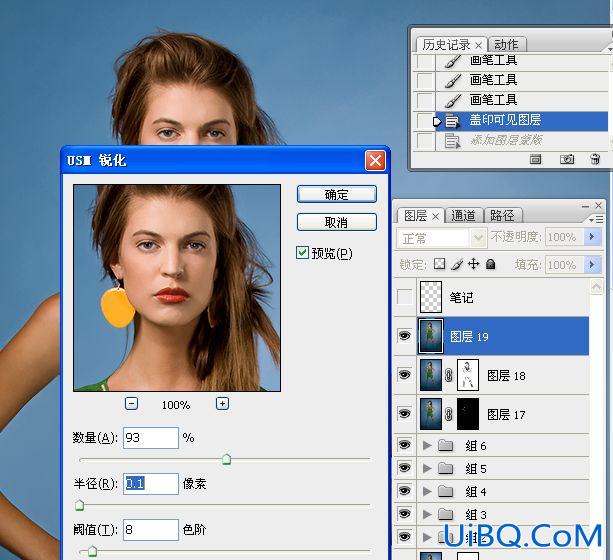Click the layers panel scroll up arrow

[596, 287]
